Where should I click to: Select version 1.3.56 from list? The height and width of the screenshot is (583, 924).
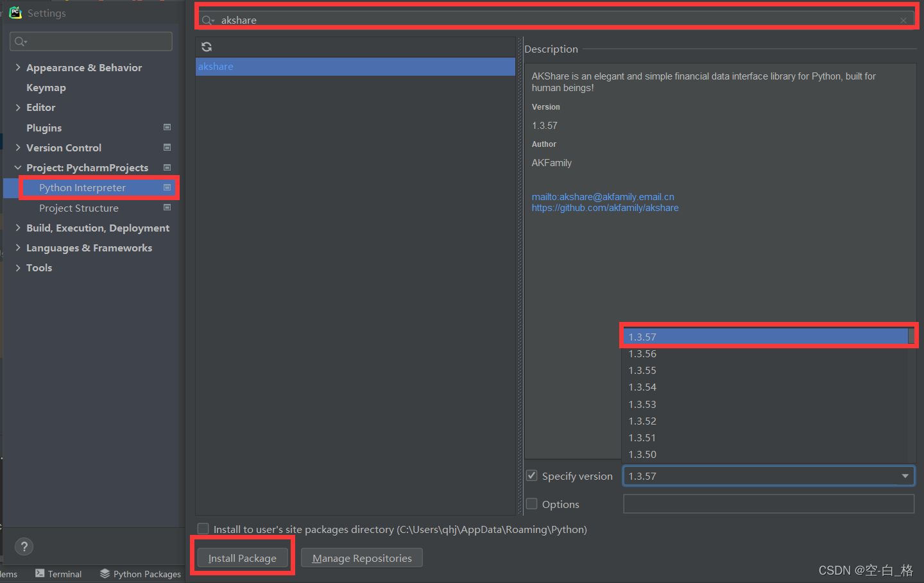pos(765,353)
